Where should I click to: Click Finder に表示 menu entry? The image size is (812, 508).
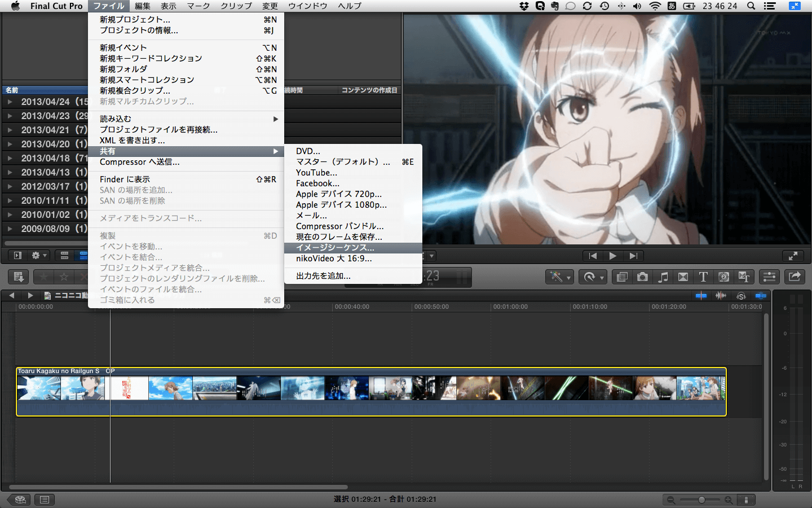pos(186,179)
